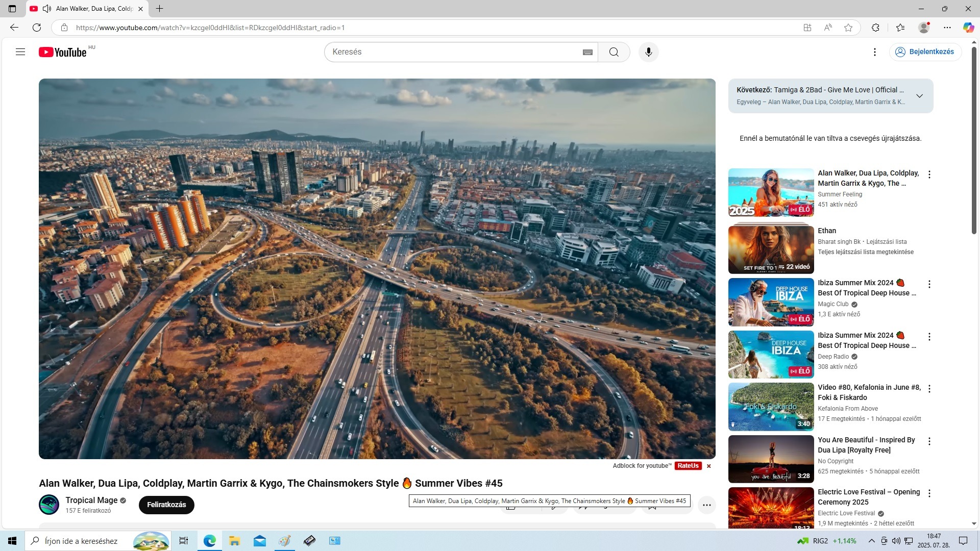This screenshot has width=980, height=551.
Task: Click the search magnifier button
Action: [x=614, y=52]
